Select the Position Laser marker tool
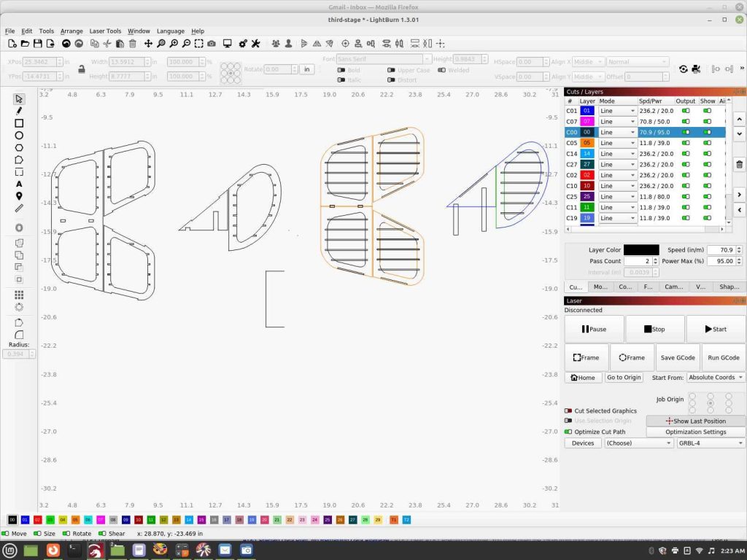Viewport: 747px width, 560px height. click(x=20, y=196)
